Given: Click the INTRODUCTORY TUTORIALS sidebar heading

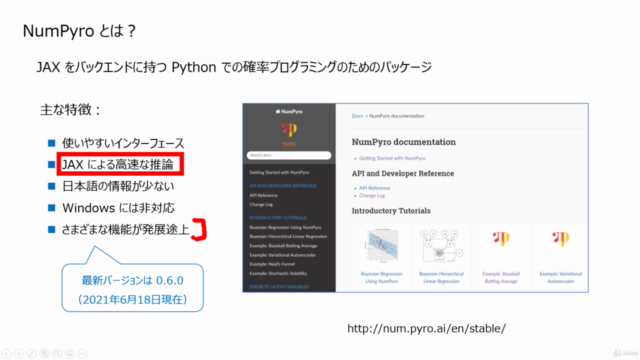Looking at the screenshot, I should pos(278,218).
